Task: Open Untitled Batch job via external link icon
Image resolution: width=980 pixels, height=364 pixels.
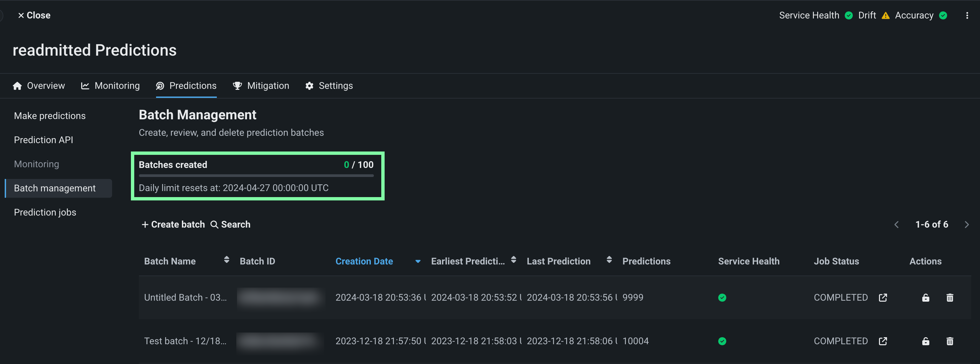Action: [883, 298]
